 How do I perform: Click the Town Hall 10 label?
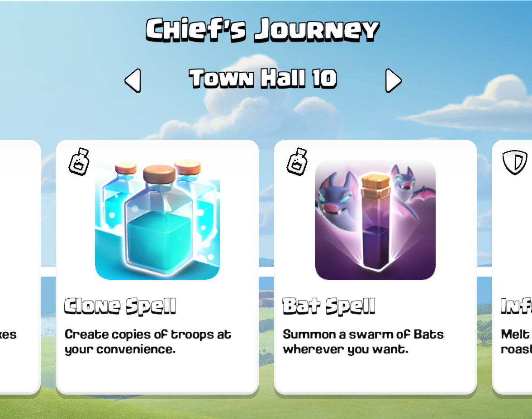262,79
